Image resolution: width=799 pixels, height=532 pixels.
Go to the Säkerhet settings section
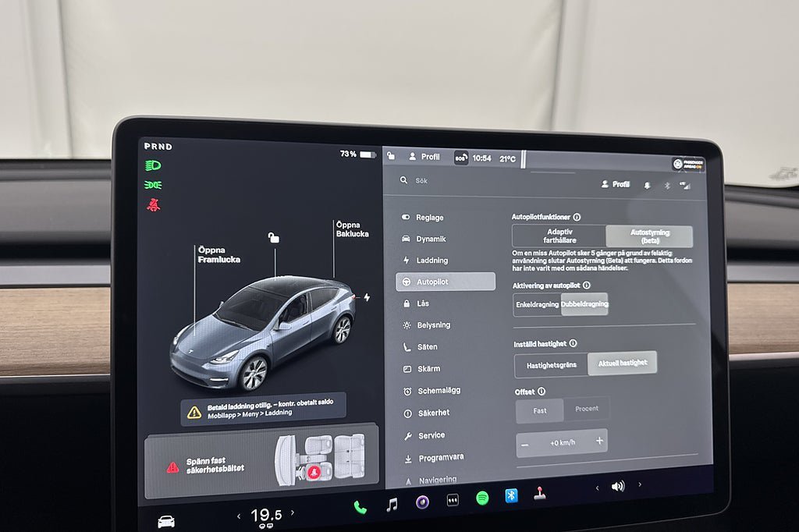click(433, 413)
